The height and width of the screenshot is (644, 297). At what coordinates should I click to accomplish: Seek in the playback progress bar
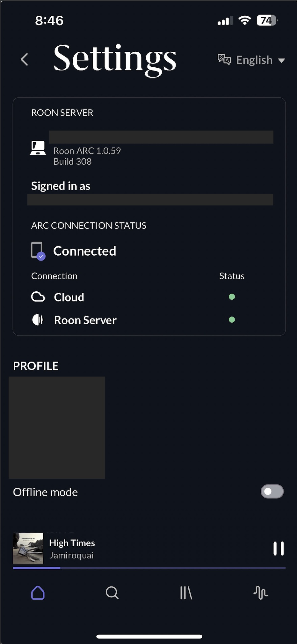tap(149, 568)
